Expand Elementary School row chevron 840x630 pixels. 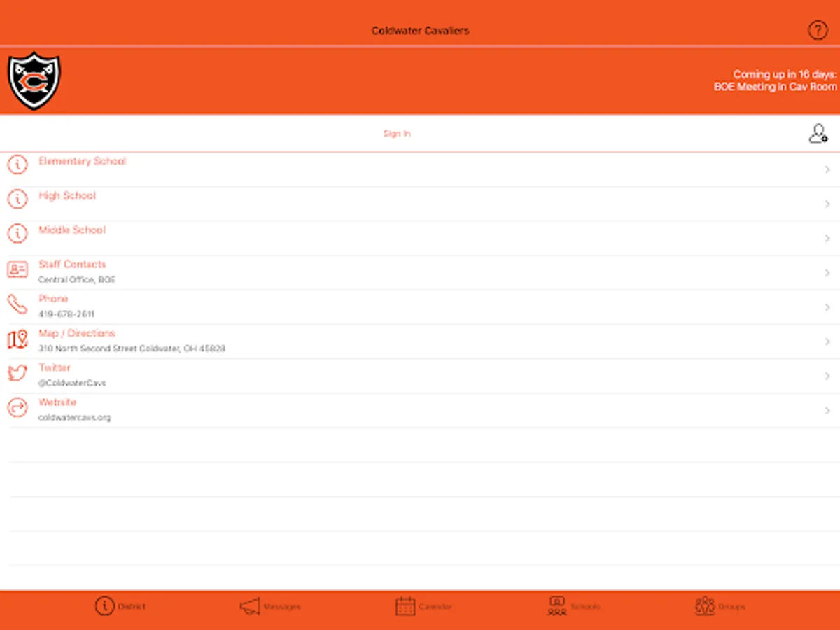click(x=827, y=169)
